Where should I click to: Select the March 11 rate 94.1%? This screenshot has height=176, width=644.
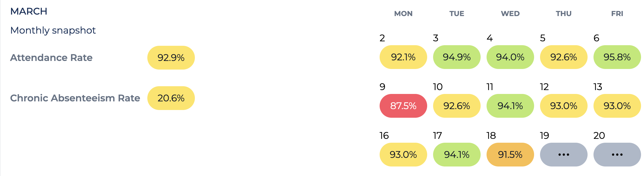click(x=510, y=106)
